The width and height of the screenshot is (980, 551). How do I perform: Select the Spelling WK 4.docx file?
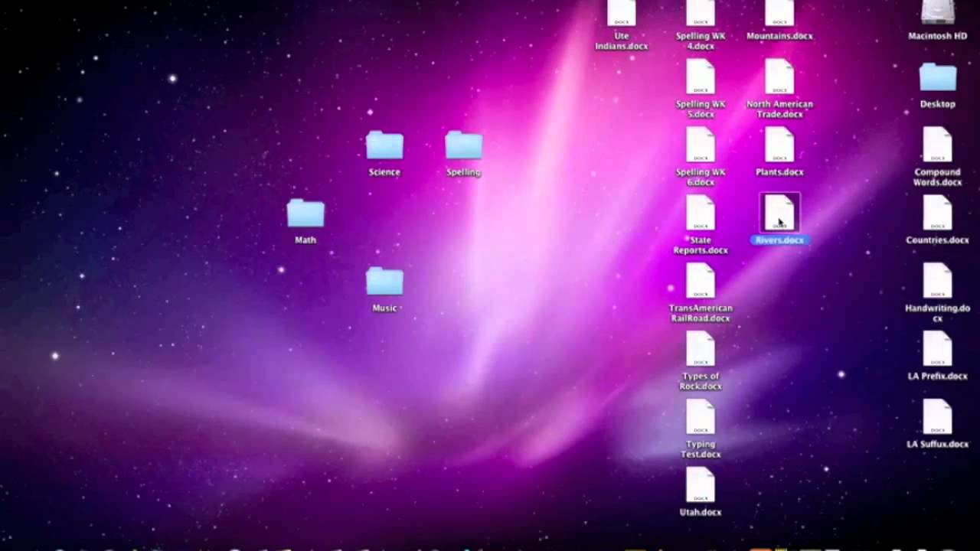point(701,13)
